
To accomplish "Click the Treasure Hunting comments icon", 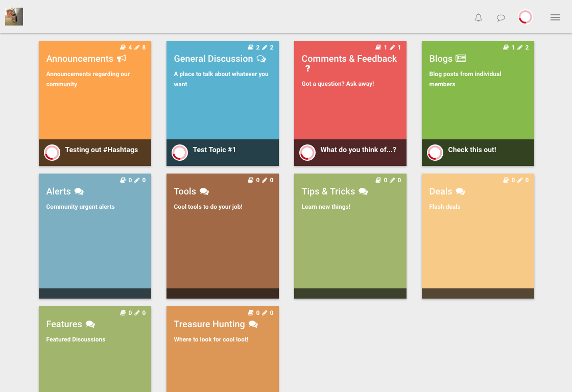I will 253,324.
